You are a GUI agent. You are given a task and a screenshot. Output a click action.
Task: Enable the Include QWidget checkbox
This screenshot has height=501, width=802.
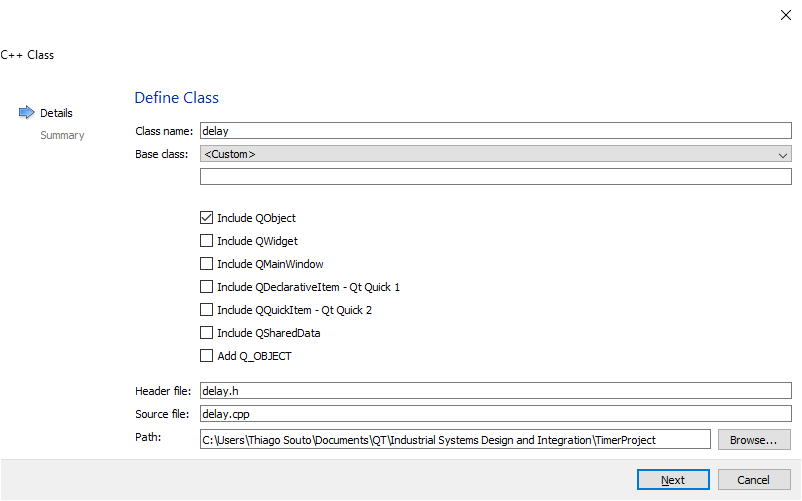point(207,241)
